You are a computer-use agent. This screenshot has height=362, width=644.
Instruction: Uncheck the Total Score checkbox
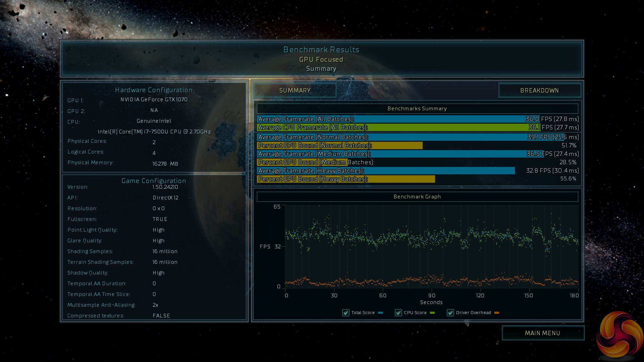345,313
